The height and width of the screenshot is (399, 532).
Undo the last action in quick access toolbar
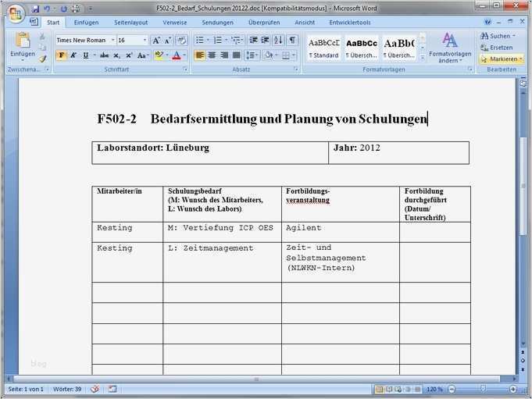click(x=47, y=9)
